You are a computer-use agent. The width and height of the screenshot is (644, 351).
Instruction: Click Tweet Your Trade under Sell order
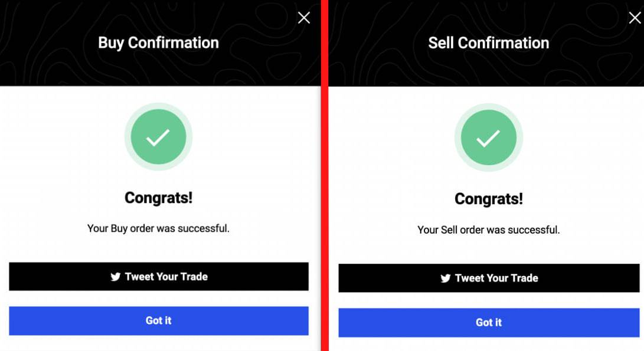point(489,278)
